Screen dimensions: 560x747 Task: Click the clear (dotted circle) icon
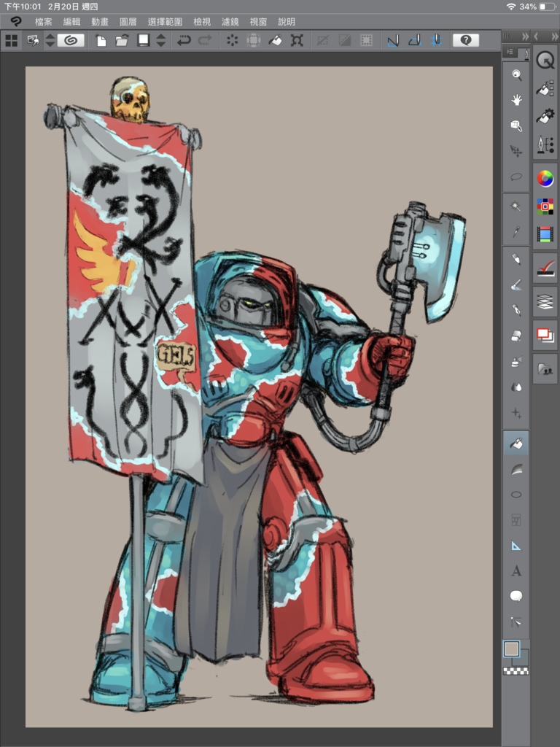[x=233, y=41]
